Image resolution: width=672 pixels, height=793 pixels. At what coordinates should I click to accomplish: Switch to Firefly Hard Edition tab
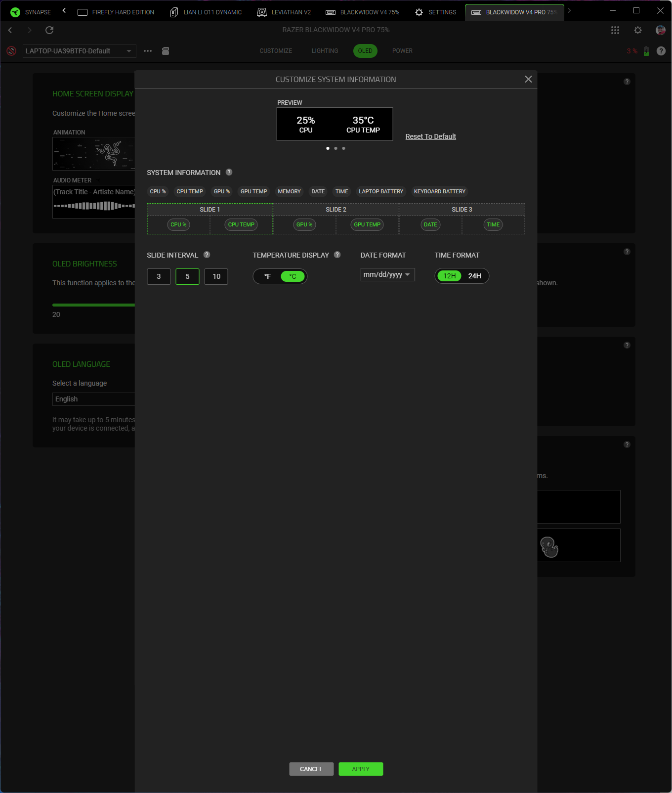pyautogui.click(x=116, y=12)
